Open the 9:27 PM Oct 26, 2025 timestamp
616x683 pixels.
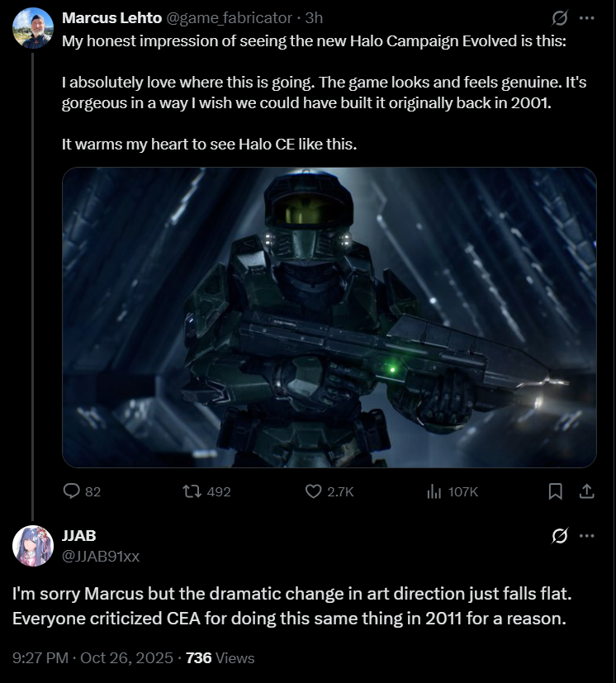click(x=92, y=657)
